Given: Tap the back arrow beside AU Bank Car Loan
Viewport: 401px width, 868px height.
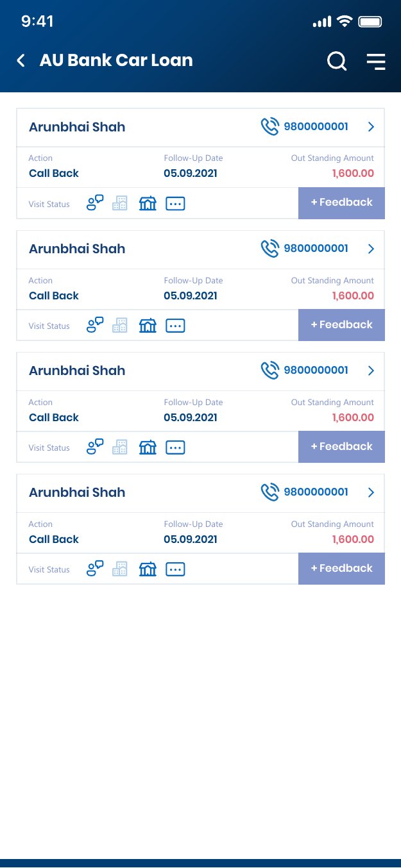Looking at the screenshot, I should (x=21, y=60).
